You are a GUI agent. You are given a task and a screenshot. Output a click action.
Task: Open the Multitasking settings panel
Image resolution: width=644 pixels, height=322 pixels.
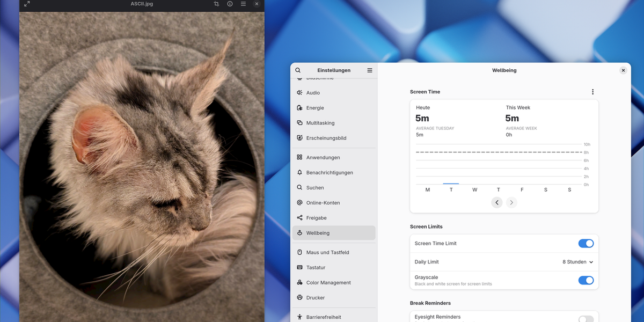click(334, 123)
